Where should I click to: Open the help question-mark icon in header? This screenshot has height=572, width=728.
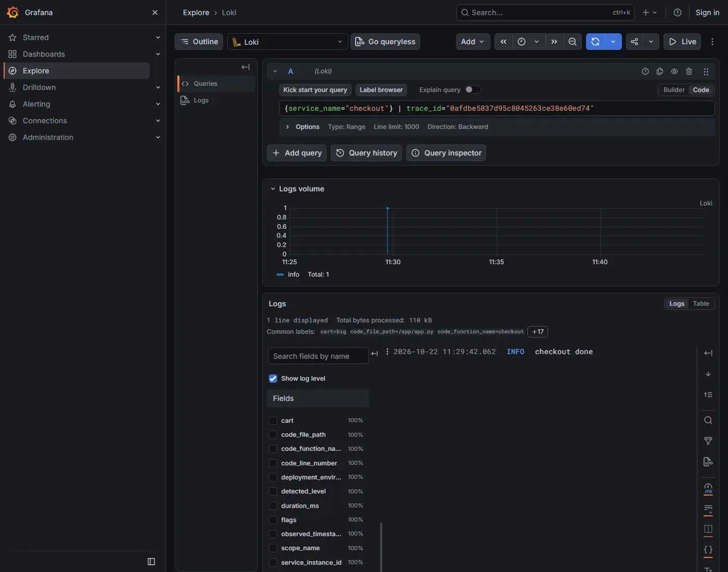(x=678, y=12)
